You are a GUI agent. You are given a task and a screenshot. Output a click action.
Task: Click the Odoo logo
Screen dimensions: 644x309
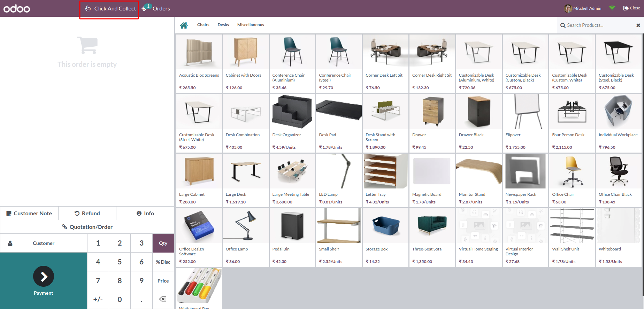coord(17,8)
